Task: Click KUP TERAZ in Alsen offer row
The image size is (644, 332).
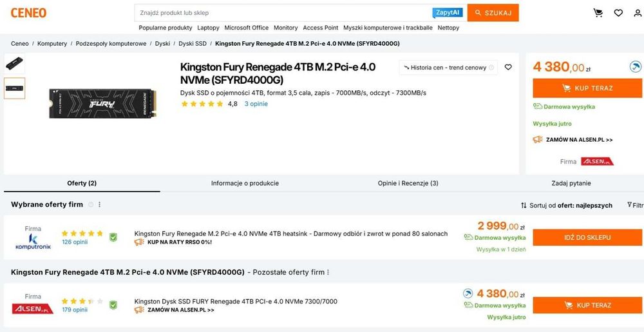Action: click(x=587, y=306)
